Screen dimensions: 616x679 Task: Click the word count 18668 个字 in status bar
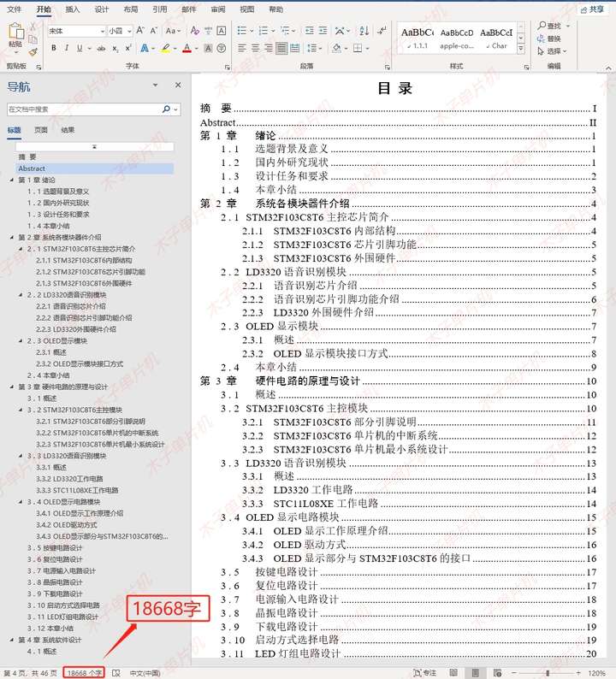(x=84, y=672)
